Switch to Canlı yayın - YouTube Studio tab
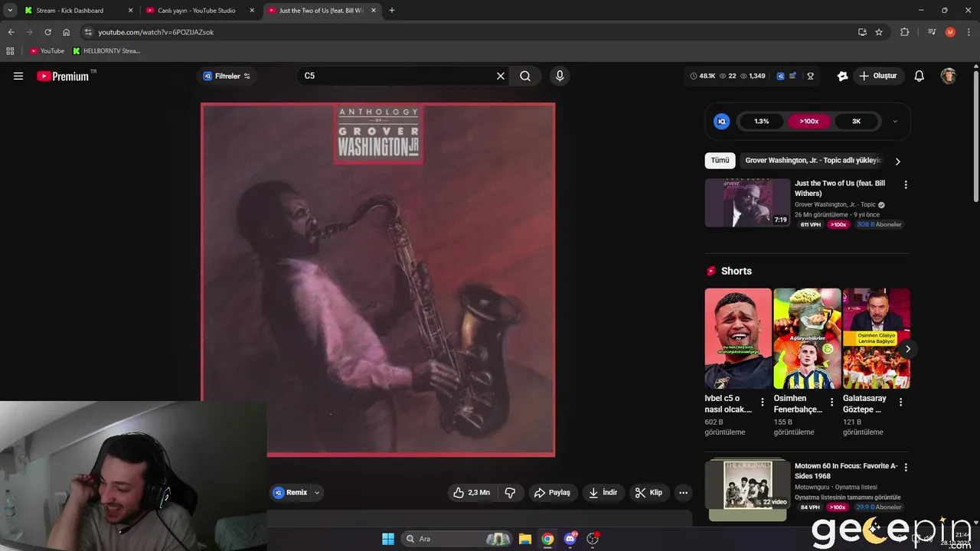 (201, 11)
